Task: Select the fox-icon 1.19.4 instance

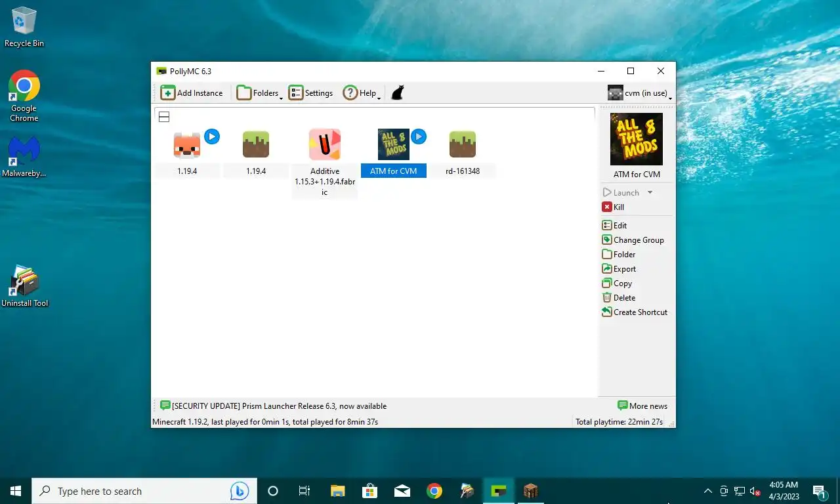Action: (x=187, y=144)
